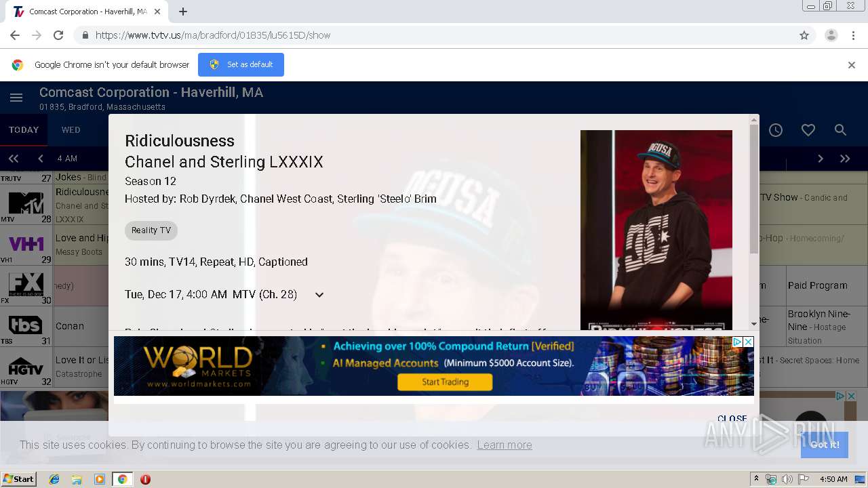The height and width of the screenshot is (488, 868).
Task: Open the hamburger navigation menu
Action: [16, 98]
